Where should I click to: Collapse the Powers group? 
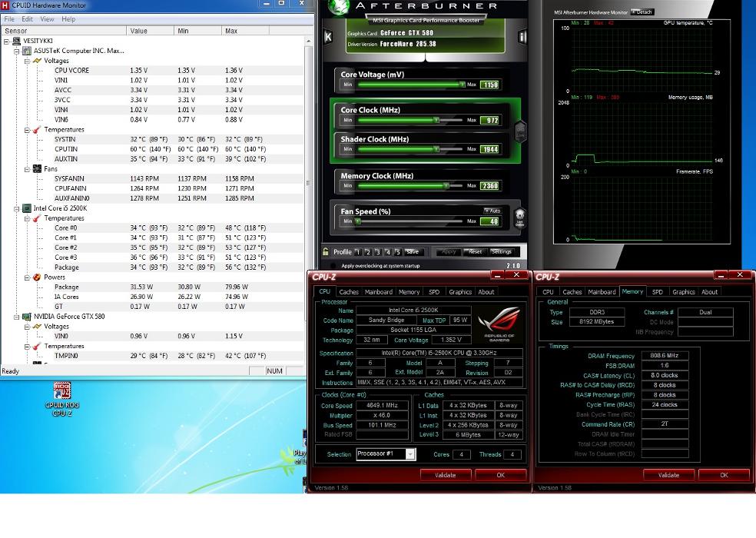(28, 278)
